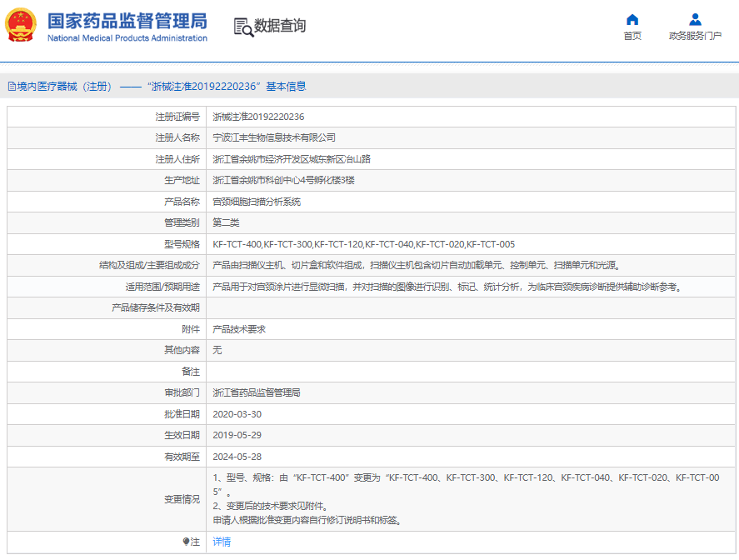739x560 pixels.
Task: Click the 注册证编号 row label
Action: point(177,117)
